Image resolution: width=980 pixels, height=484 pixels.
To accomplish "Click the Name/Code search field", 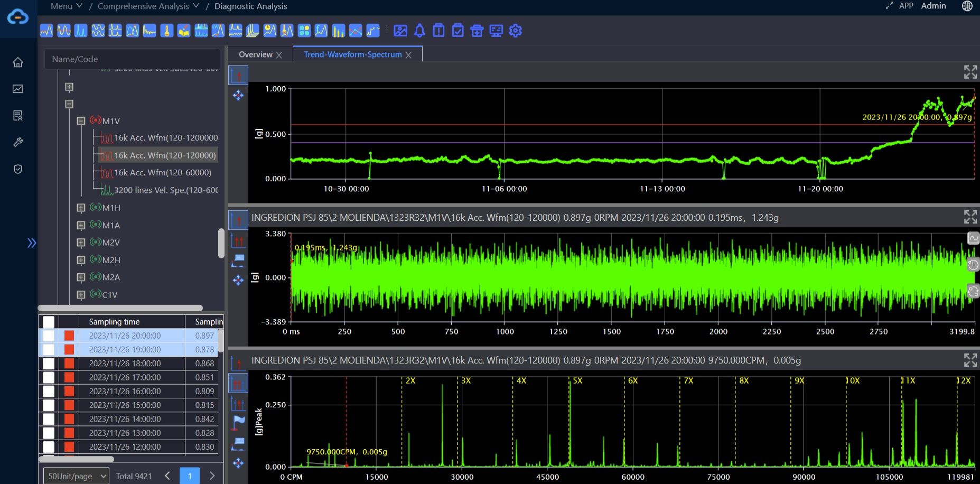I will [132, 59].
